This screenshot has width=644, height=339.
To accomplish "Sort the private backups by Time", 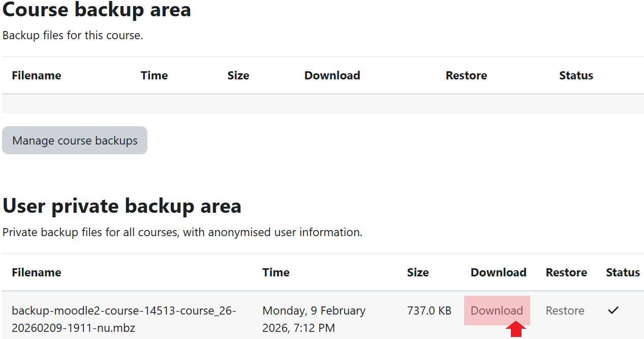I will 275,272.
